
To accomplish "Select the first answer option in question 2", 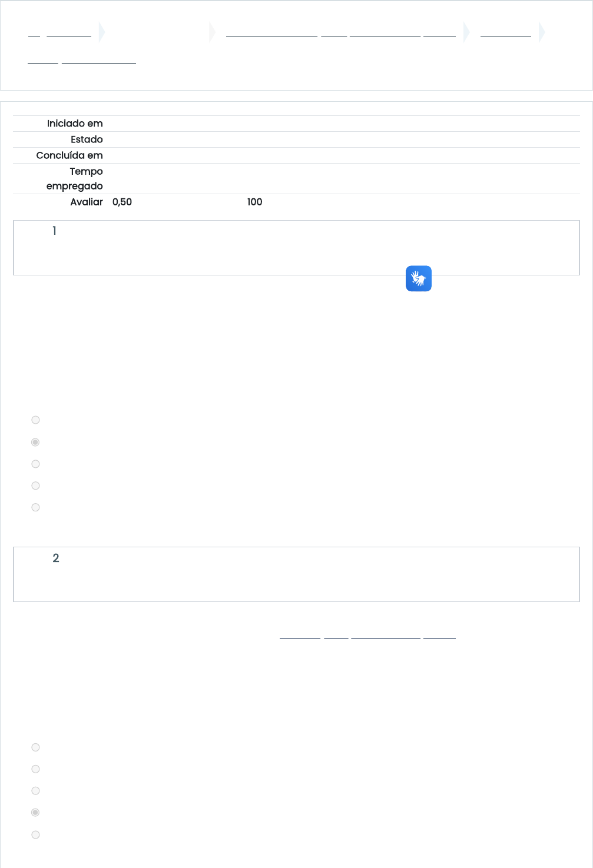I will pyautogui.click(x=35, y=747).
